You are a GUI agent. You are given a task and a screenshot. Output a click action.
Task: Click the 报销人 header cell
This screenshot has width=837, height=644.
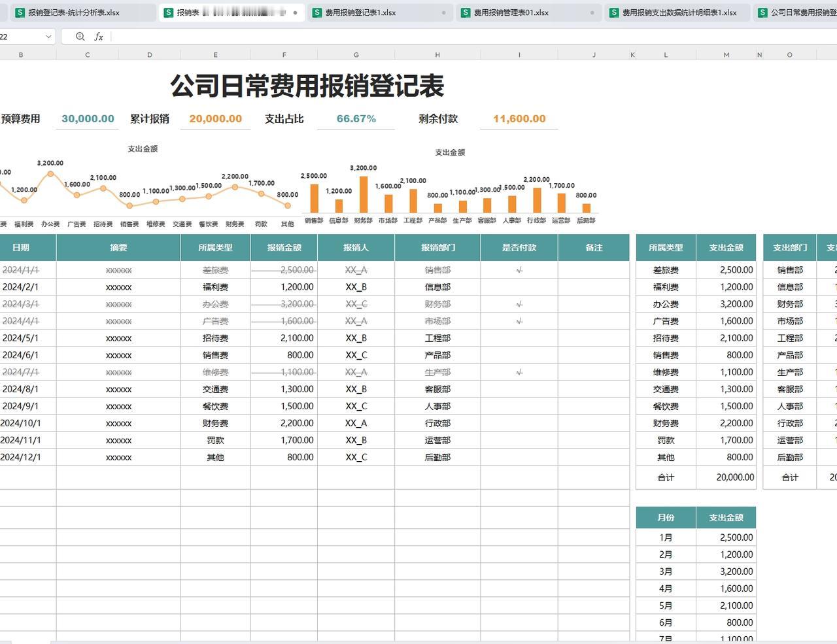click(356, 248)
